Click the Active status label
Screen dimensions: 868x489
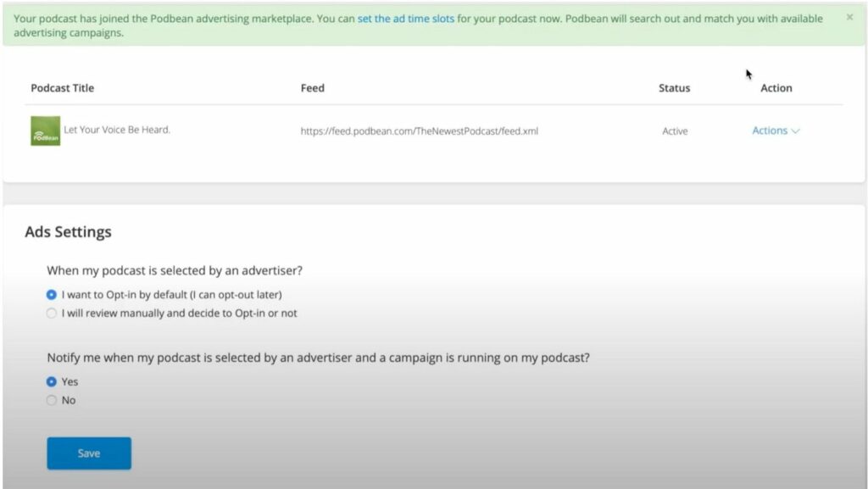click(675, 131)
